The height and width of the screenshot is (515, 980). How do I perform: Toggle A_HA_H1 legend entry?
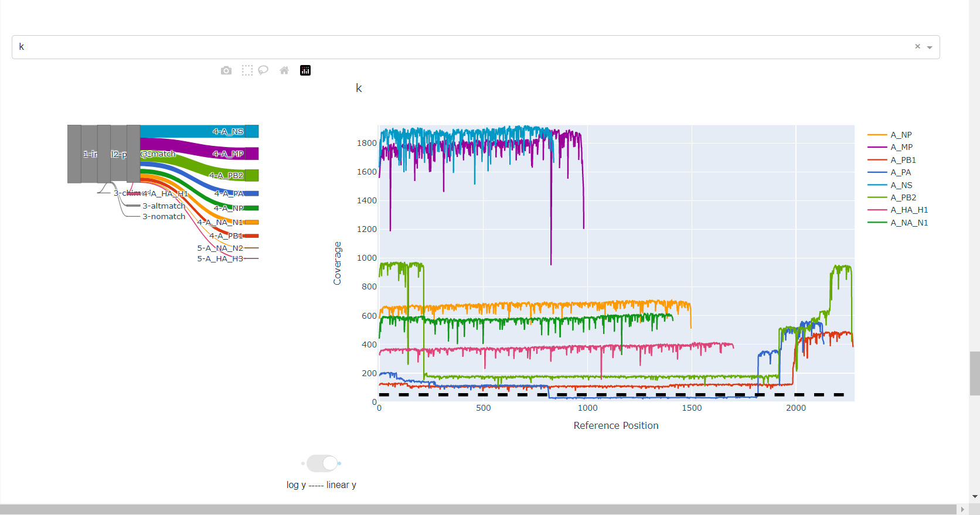pyautogui.click(x=908, y=210)
